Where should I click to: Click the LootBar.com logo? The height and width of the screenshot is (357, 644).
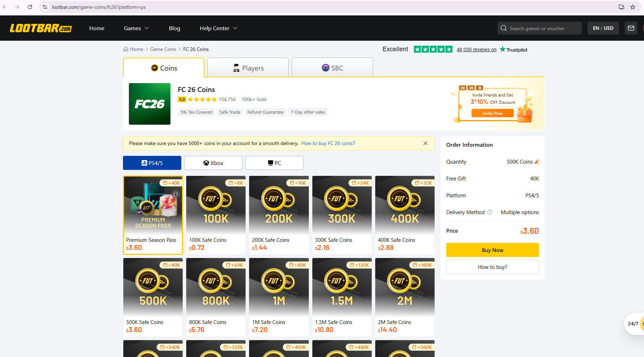click(41, 28)
